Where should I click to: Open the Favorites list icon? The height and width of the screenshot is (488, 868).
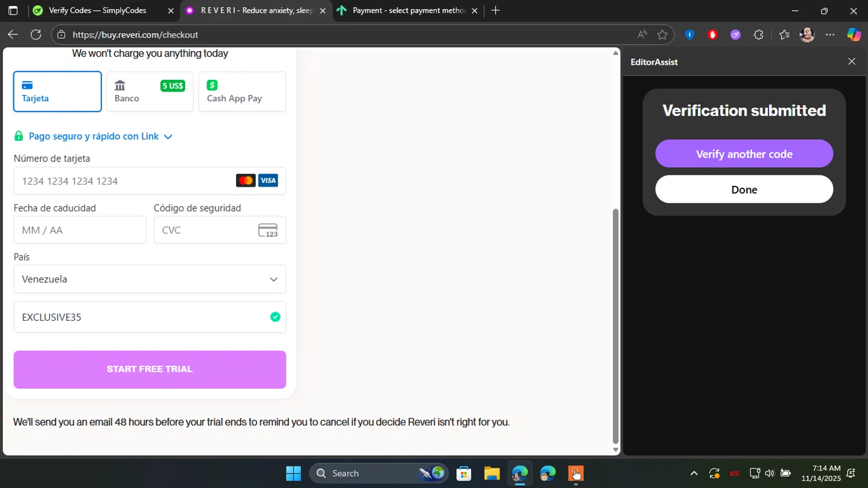coord(784,35)
